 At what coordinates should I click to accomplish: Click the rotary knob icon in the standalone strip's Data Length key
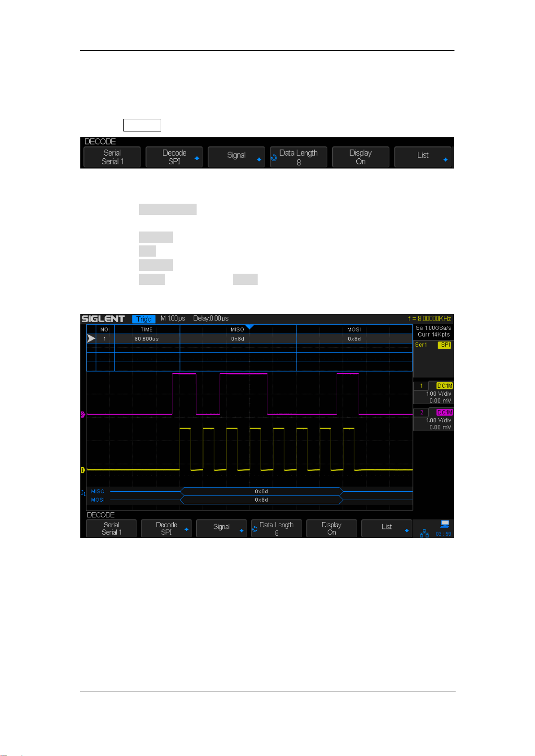pyautogui.click(x=274, y=158)
